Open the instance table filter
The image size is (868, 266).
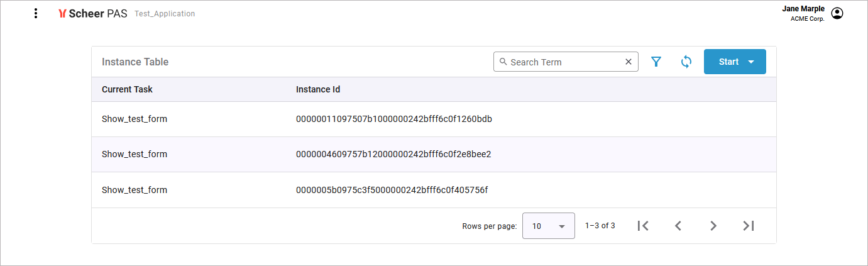click(656, 62)
